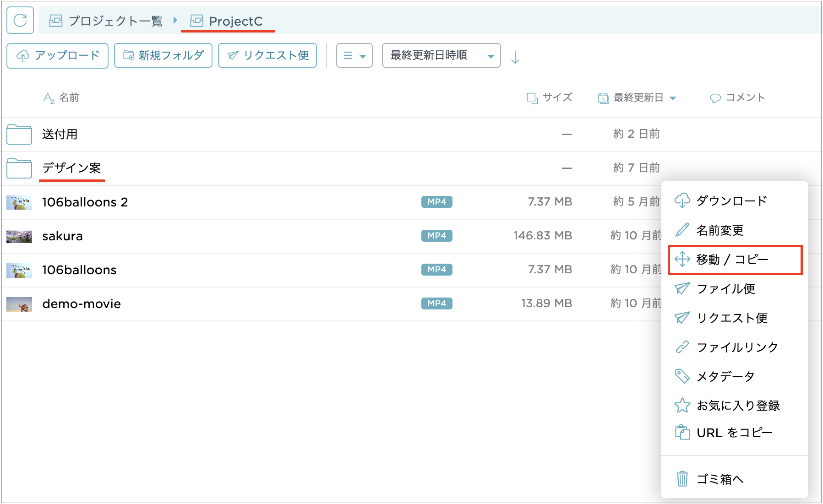Click the star icon for お気に入り登録
The height and width of the screenshot is (504, 823).
click(682, 405)
